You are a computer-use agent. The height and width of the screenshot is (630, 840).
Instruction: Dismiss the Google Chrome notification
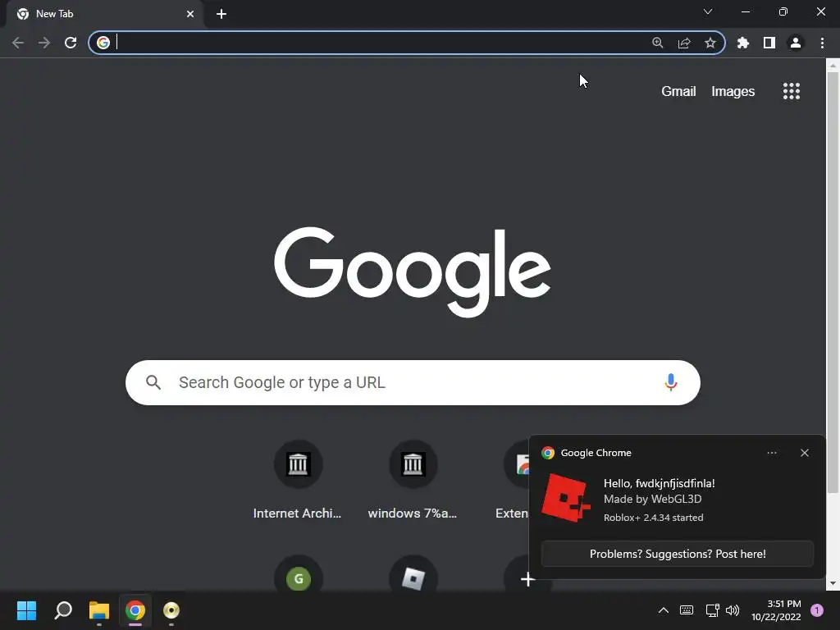pos(804,453)
